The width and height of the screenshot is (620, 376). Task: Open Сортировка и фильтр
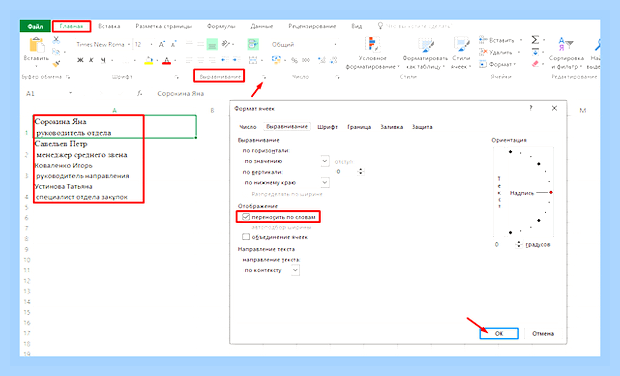click(x=566, y=53)
